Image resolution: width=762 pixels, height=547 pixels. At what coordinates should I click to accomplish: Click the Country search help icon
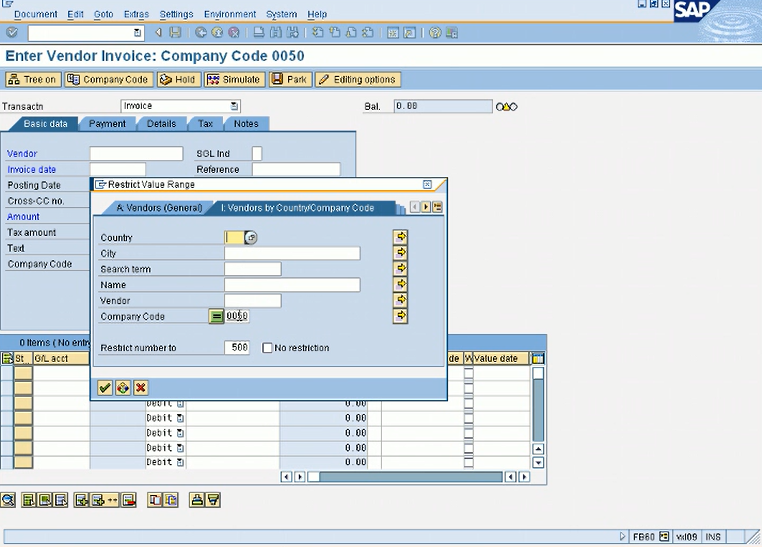tap(251, 238)
